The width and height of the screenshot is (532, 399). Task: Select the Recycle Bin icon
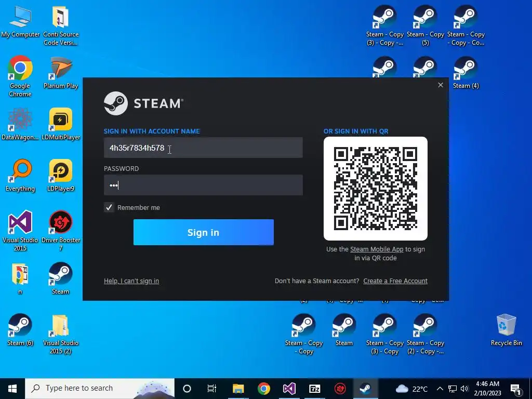(506, 330)
